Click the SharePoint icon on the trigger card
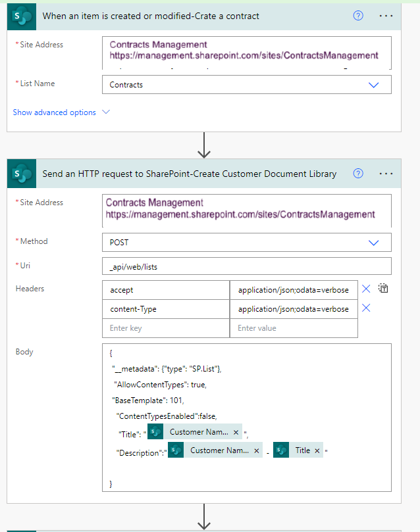This screenshot has width=420, height=532. coord(23,16)
